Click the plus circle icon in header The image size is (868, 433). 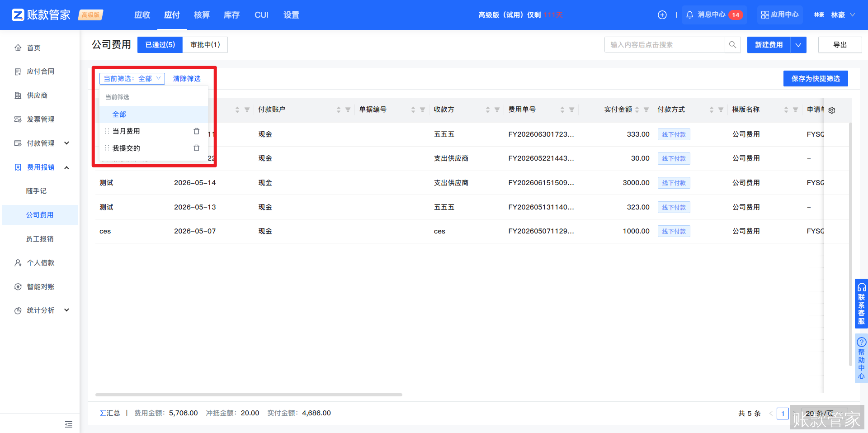tap(662, 15)
